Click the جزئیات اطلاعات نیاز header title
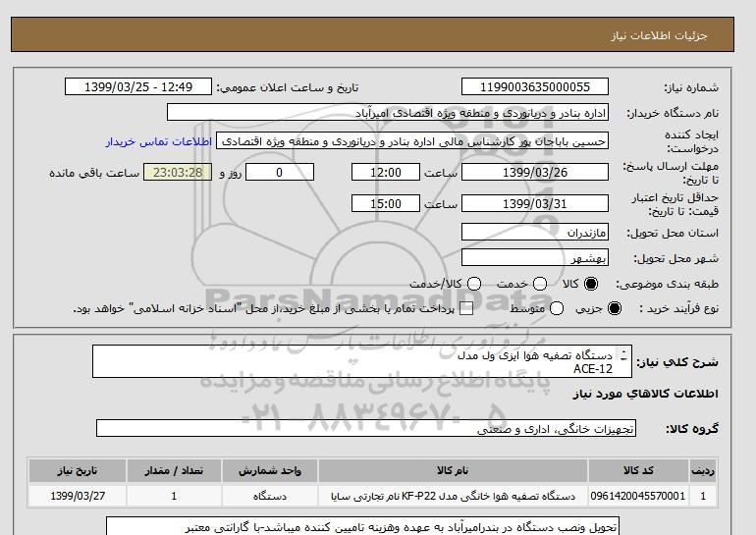Viewport: 756px width, 535px height. tap(659, 36)
